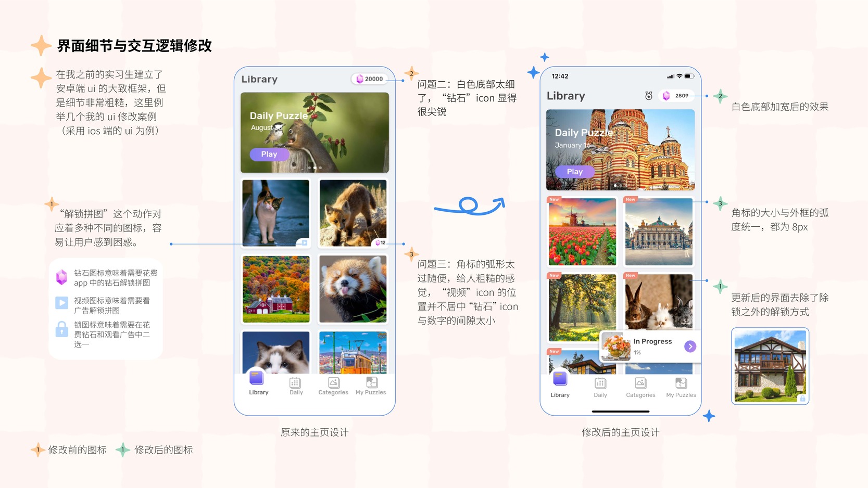868x488 pixels.
Task: Click the diamond icon beside the 20000 balance
Action: click(359, 79)
